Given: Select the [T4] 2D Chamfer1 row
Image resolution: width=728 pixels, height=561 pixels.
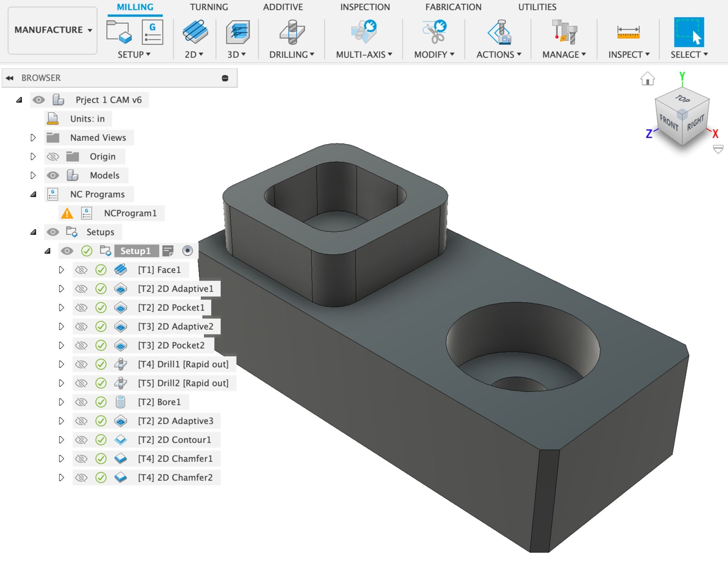Looking at the screenshot, I should click(x=146, y=459).
